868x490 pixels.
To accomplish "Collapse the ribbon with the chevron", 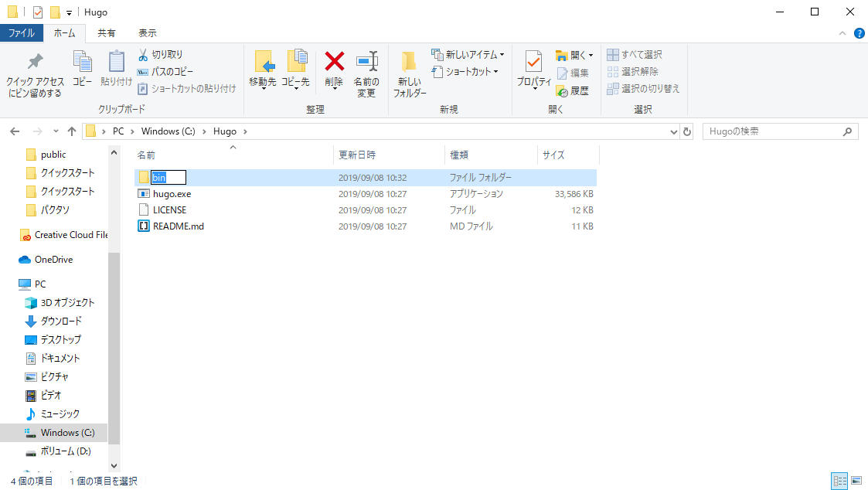I will pos(842,33).
